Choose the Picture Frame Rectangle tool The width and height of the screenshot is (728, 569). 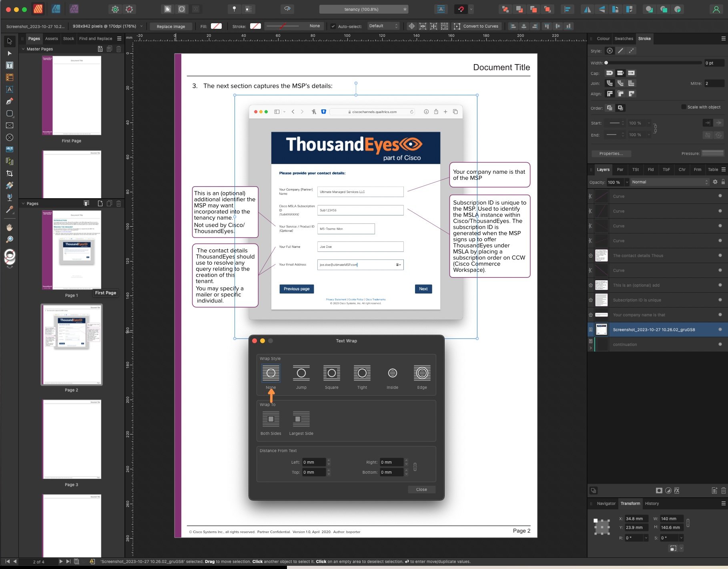10,125
